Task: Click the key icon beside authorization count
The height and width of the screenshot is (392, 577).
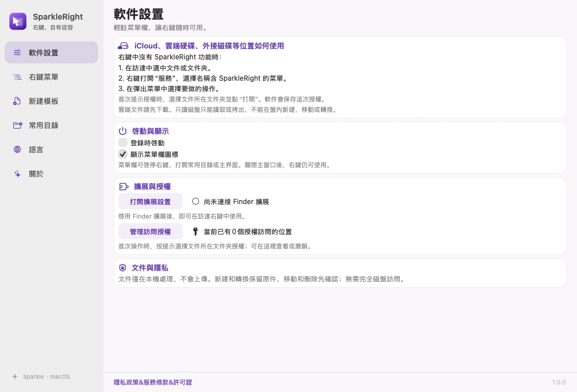Action: [x=196, y=231]
